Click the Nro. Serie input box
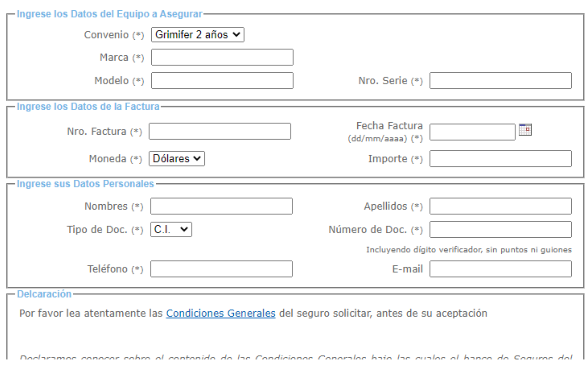 coord(500,81)
